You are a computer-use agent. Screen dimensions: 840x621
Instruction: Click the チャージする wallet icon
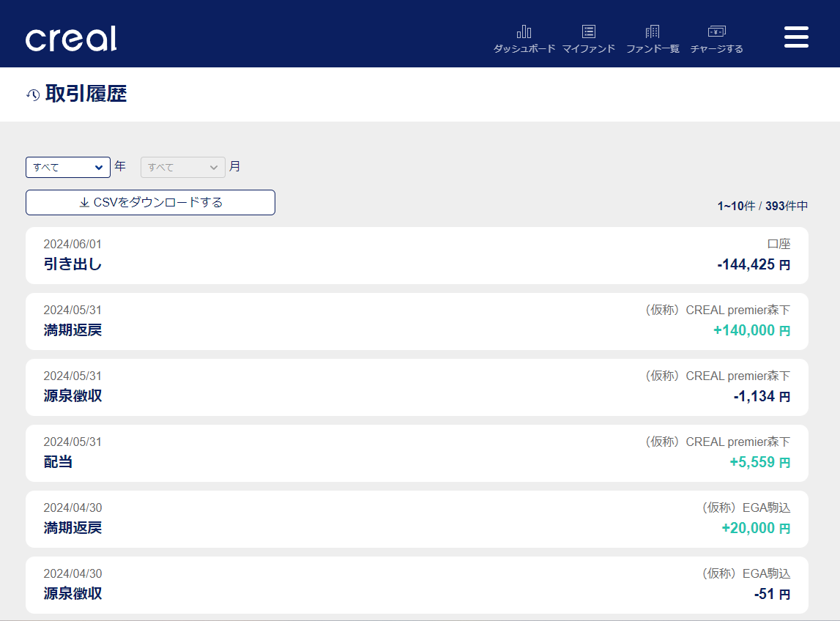point(716,31)
